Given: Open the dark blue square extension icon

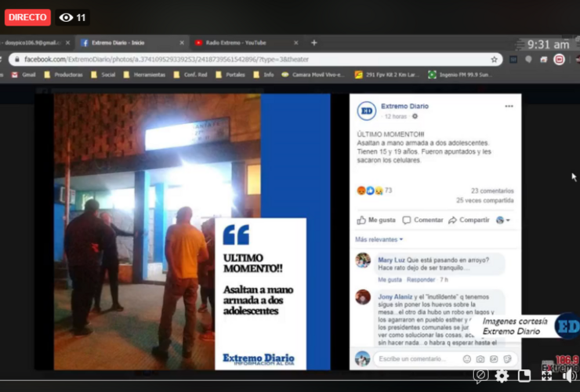Looking at the screenshot, I should 513,60.
